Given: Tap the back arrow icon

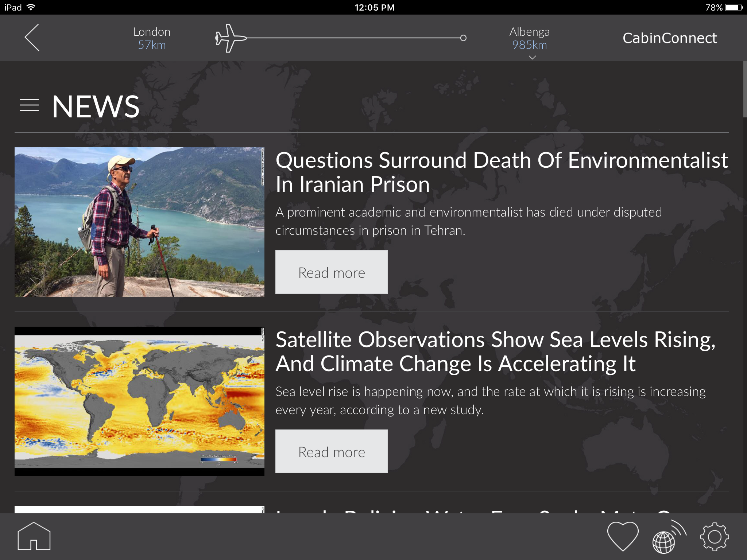Looking at the screenshot, I should tap(32, 38).
